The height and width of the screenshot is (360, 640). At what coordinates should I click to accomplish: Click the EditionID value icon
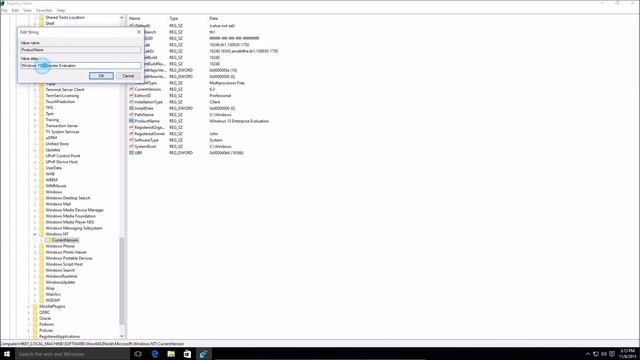[x=131, y=96]
